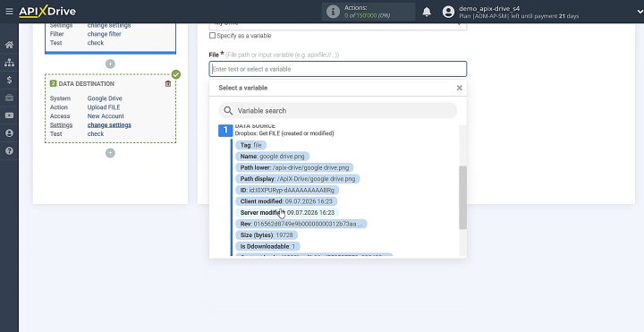Select the Client modified variable
This screenshot has width=644, height=332.
point(286,201)
